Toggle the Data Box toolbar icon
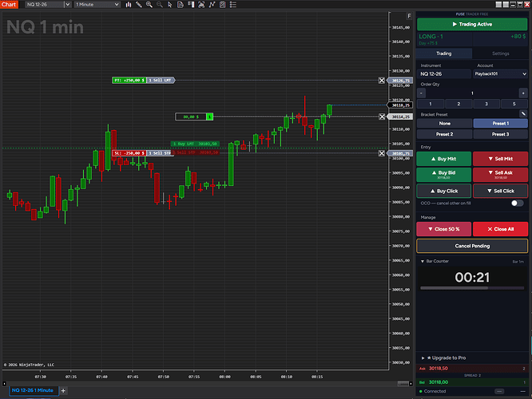This screenshot has width=532, height=399. [x=191, y=5]
